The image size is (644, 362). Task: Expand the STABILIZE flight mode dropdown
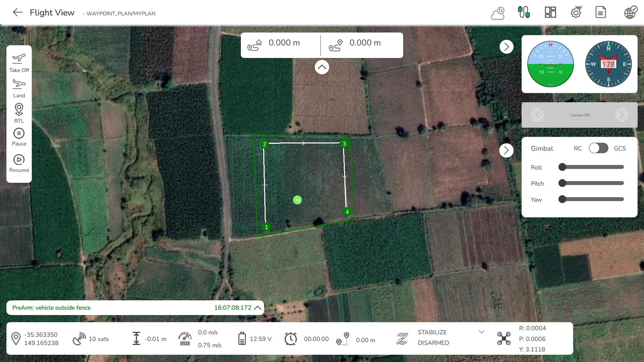(482, 331)
